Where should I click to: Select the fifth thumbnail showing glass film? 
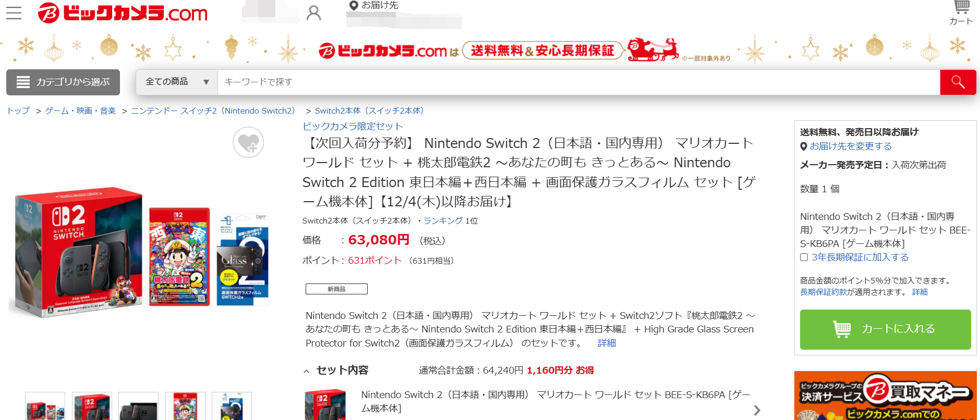coord(232,406)
